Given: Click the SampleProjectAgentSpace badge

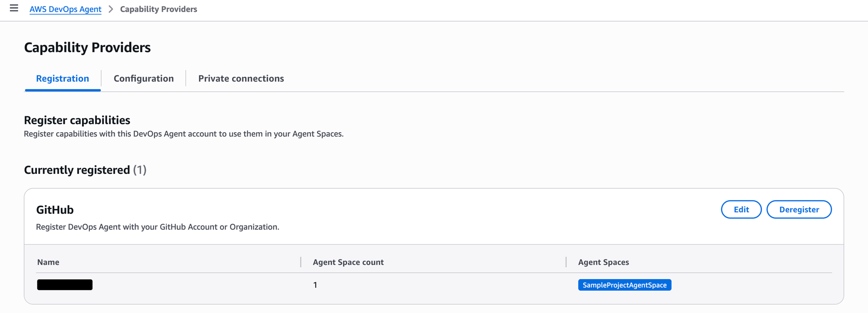Looking at the screenshot, I should click(x=624, y=285).
